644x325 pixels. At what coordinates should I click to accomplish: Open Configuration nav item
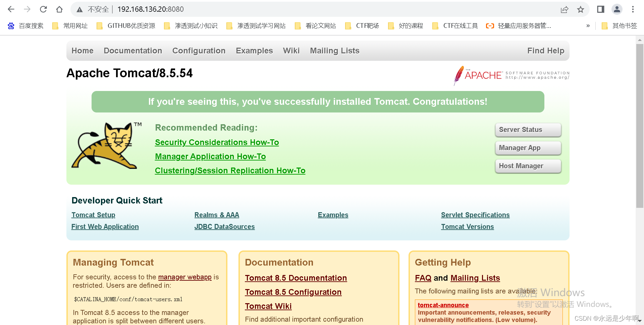coord(199,51)
